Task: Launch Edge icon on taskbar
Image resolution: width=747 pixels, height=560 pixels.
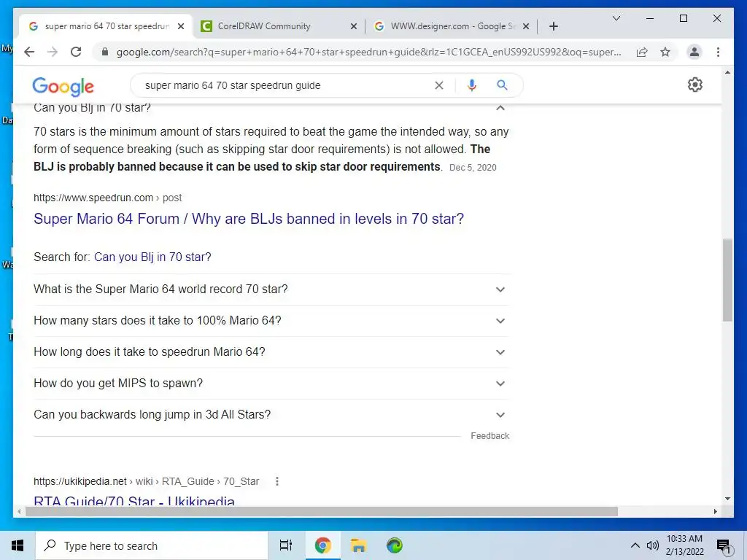Action: [x=395, y=545]
